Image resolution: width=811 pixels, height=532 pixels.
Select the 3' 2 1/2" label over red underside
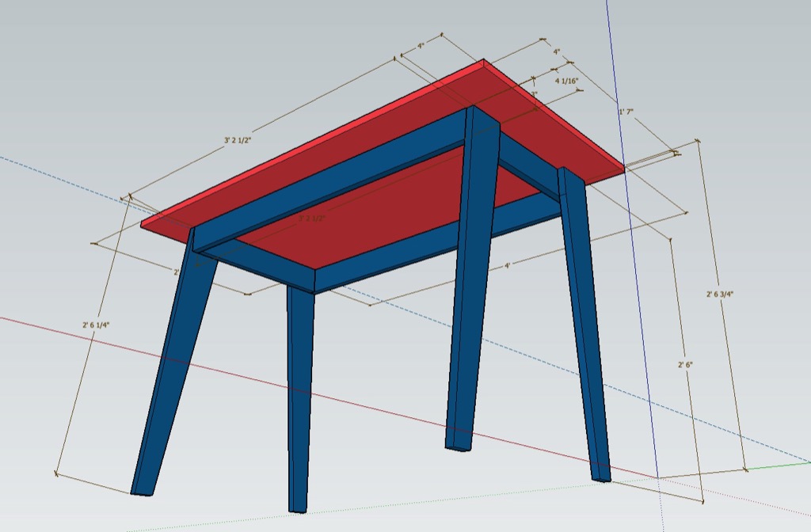click(312, 218)
